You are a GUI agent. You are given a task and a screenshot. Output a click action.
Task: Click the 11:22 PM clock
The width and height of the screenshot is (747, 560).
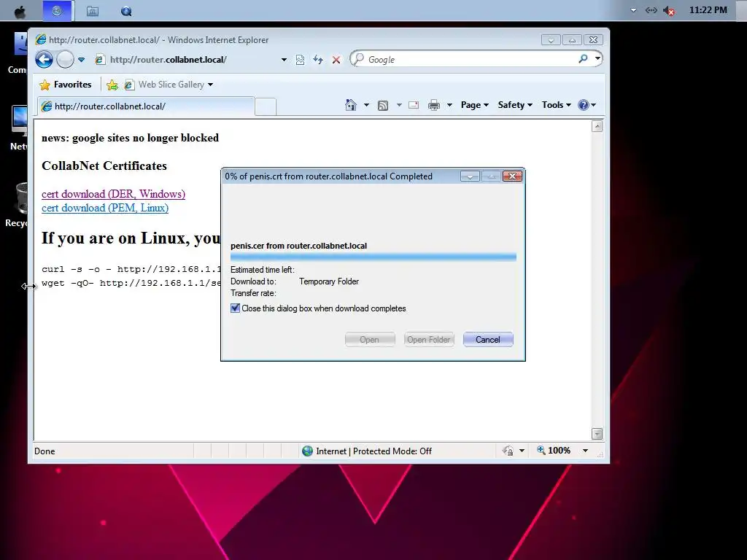708,10
